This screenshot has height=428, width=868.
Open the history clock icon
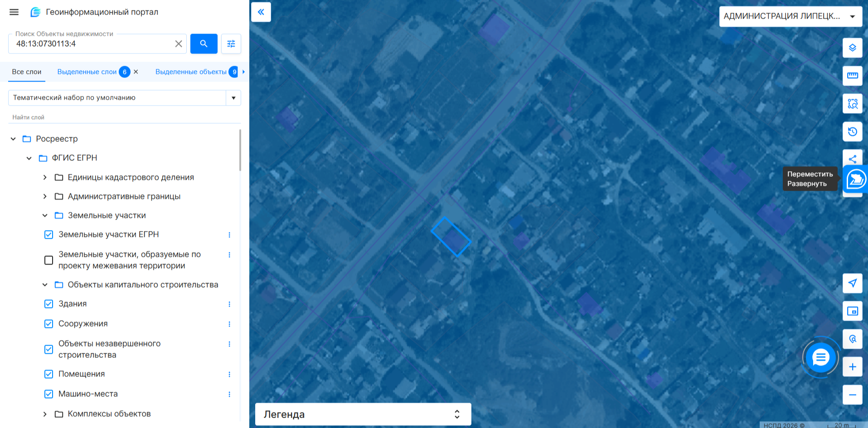[x=853, y=132]
